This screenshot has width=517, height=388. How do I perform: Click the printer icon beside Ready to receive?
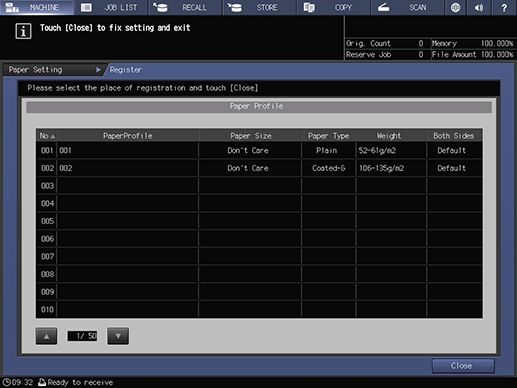click(x=42, y=382)
